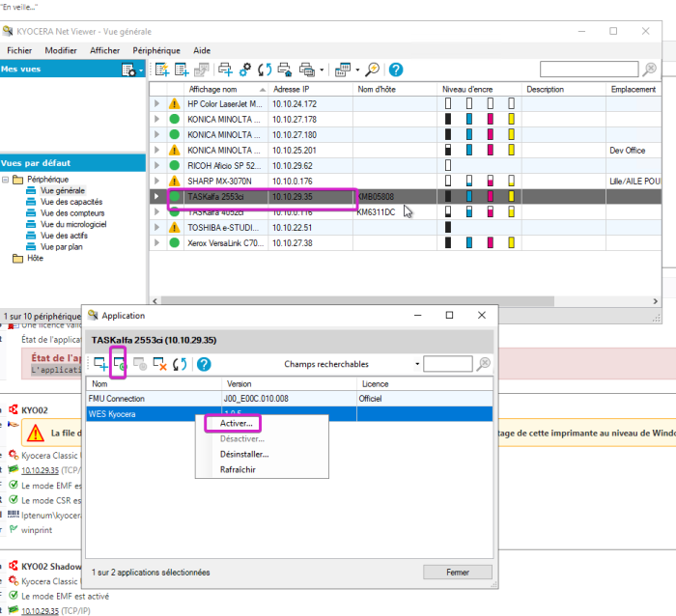The image size is (676, 616).
Task: Open the Périphérique menu
Action: pos(155,50)
